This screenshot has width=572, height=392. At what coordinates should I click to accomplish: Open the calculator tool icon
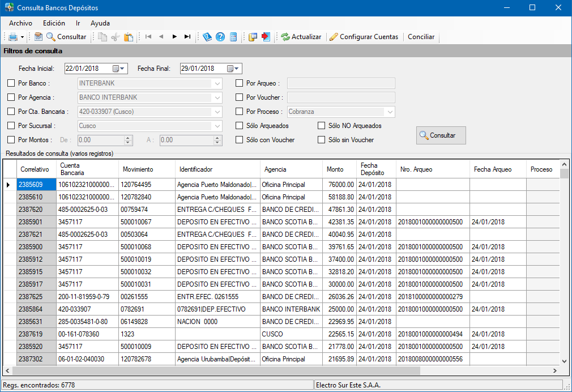pyautogui.click(x=233, y=37)
